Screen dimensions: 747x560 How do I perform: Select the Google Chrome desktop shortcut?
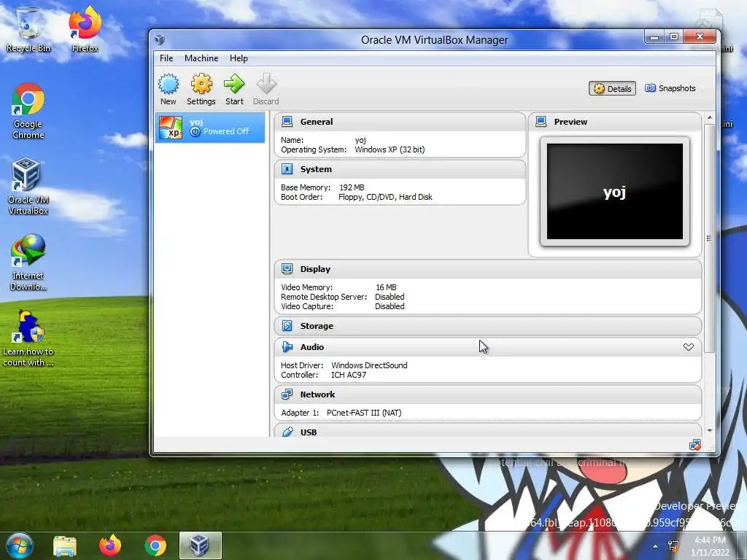coord(28,111)
